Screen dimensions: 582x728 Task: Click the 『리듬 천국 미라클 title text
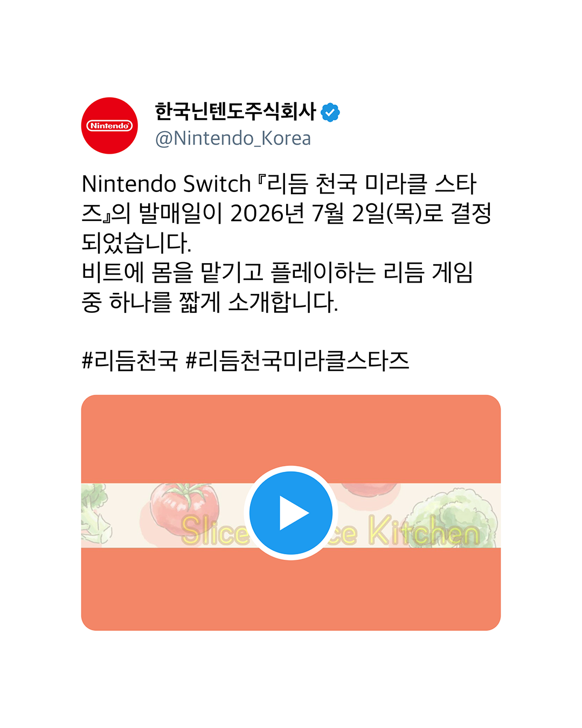point(343,184)
